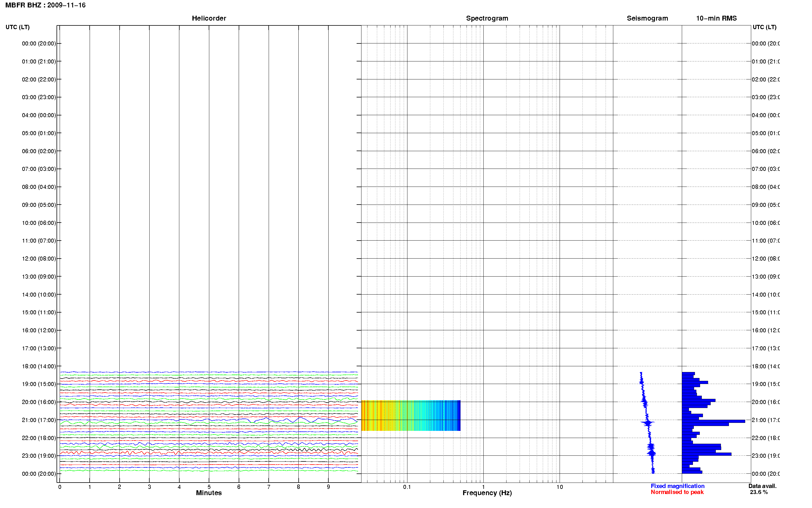
Task: Click left axis label 23:00 (19:00)
Action: [39, 456]
